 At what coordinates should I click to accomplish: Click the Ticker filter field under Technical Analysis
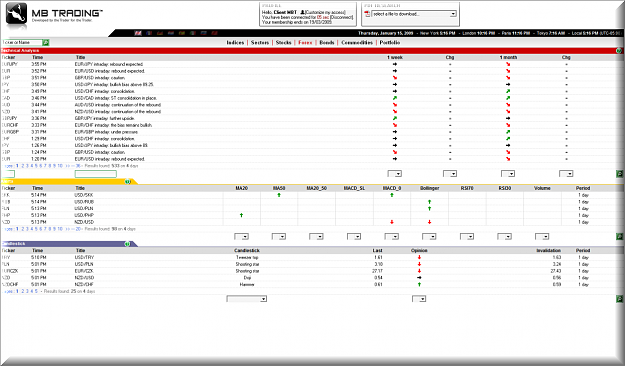pos(8,174)
